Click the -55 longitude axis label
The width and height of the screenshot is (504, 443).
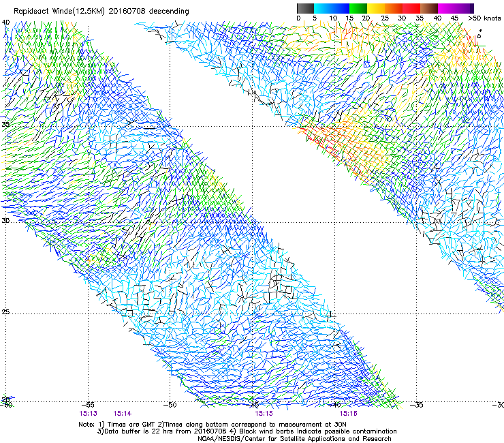(88, 405)
